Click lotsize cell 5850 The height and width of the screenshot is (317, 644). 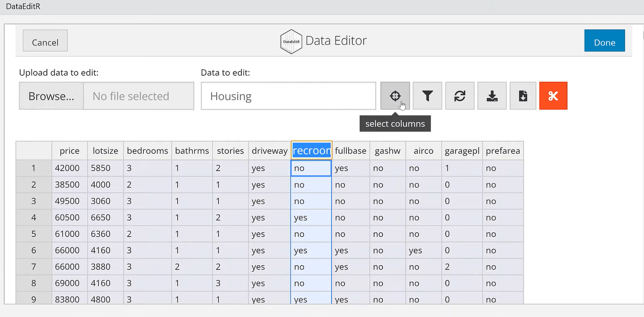106,168
